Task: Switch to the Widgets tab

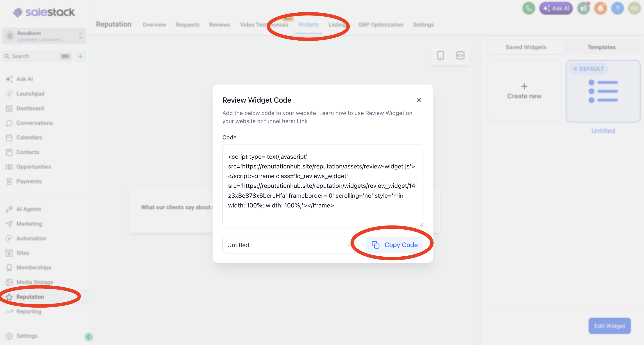Action: point(308,25)
